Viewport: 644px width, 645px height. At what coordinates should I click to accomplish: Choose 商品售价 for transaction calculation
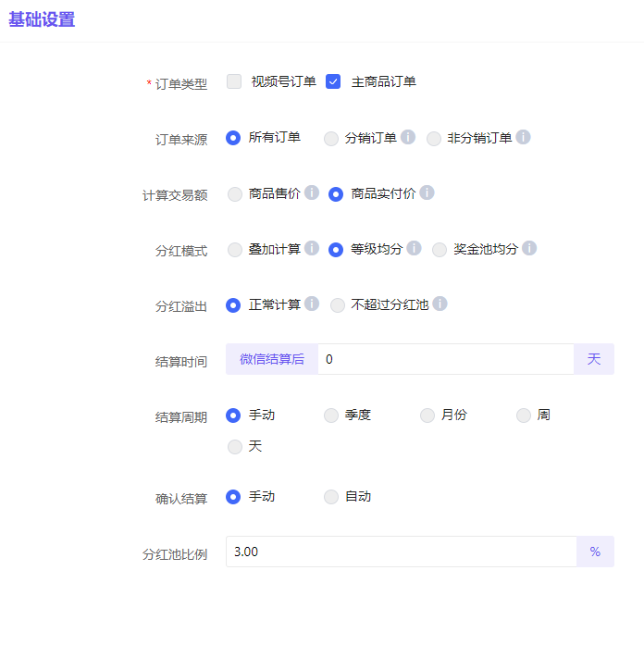tap(235, 194)
